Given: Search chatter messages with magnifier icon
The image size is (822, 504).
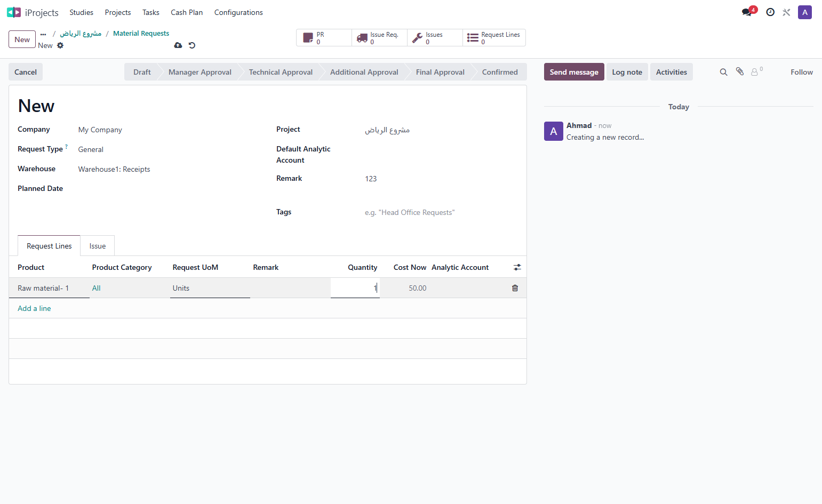Looking at the screenshot, I should pos(724,72).
